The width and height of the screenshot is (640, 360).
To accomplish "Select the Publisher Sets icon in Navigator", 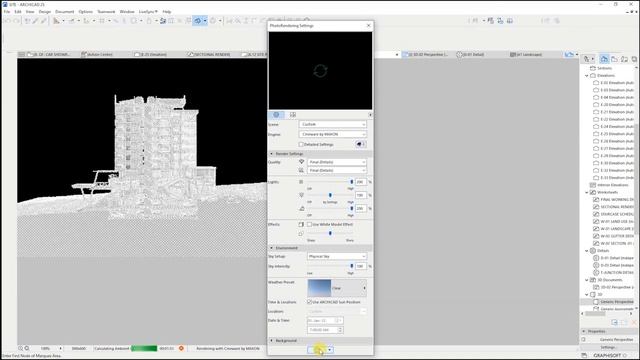I will coord(634,59).
